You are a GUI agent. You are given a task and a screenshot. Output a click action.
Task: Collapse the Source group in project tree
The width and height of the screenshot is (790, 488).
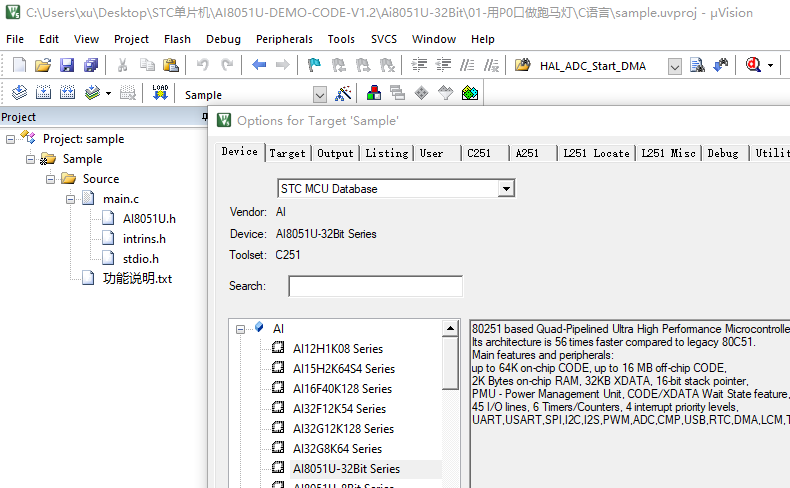point(50,179)
